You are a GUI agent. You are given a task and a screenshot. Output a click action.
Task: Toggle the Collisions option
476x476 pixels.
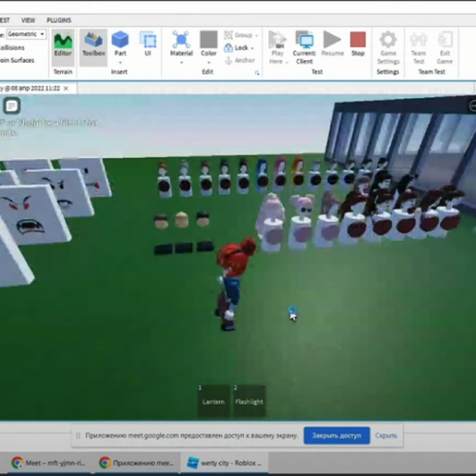12,48
